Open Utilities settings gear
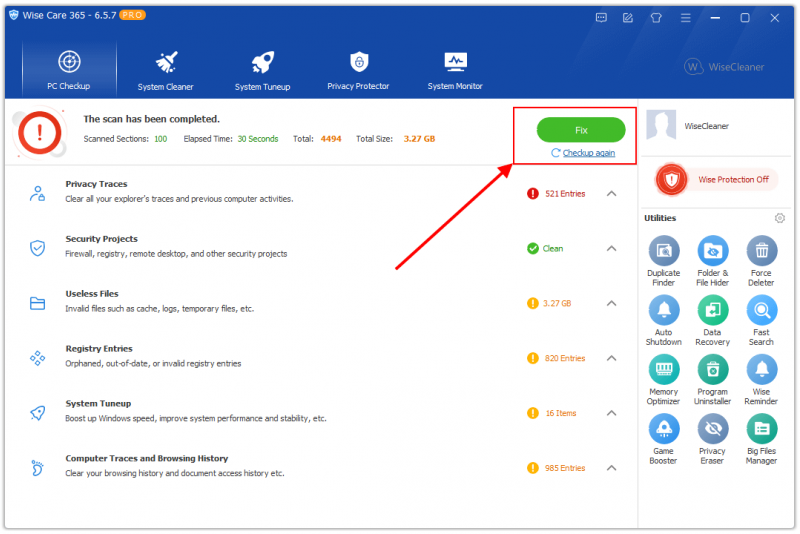Screen dimensions: 800x534 click(780, 218)
